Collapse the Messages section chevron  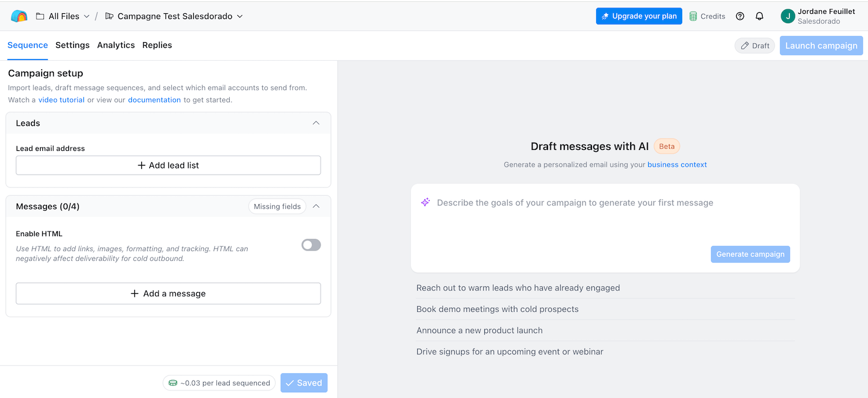tap(316, 207)
